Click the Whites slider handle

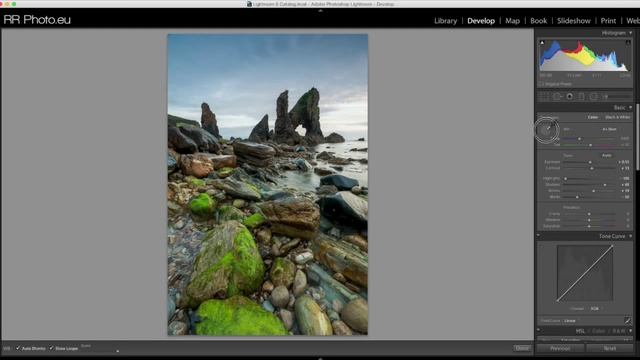tap(593, 191)
